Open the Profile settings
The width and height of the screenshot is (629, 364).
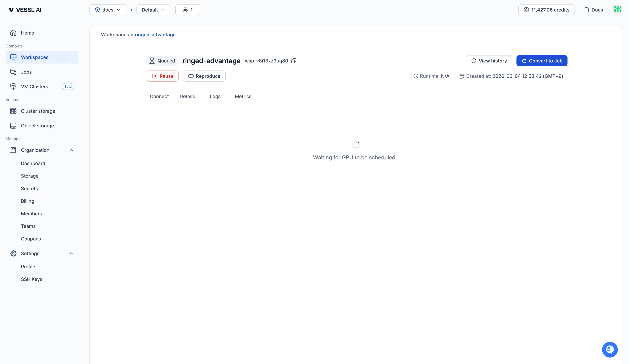pyautogui.click(x=28, y=267)
